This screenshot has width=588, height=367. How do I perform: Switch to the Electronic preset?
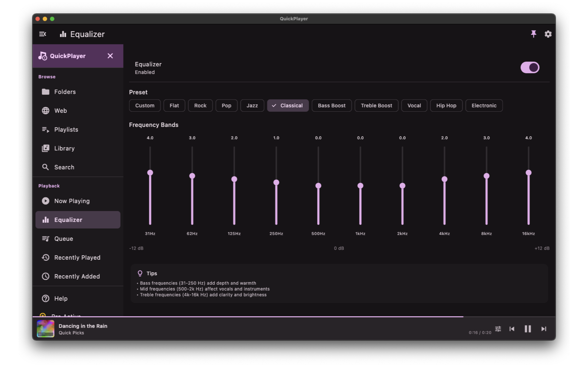(484, 106)
